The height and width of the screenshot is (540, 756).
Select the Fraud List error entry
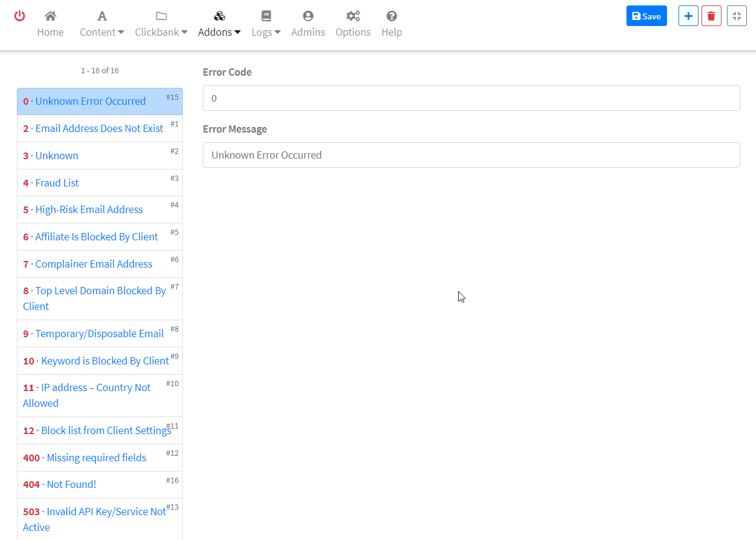pyautogui.click(x=58, y=183)
